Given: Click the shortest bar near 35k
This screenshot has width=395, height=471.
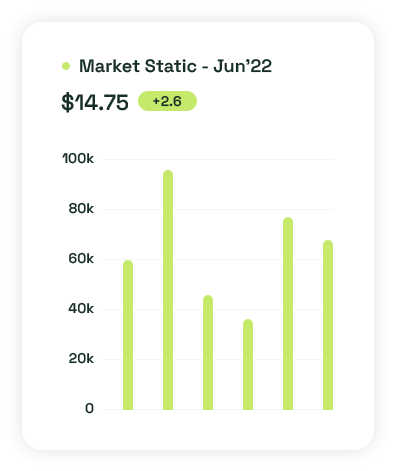Looking at the screenshot, I should (248, 364).
